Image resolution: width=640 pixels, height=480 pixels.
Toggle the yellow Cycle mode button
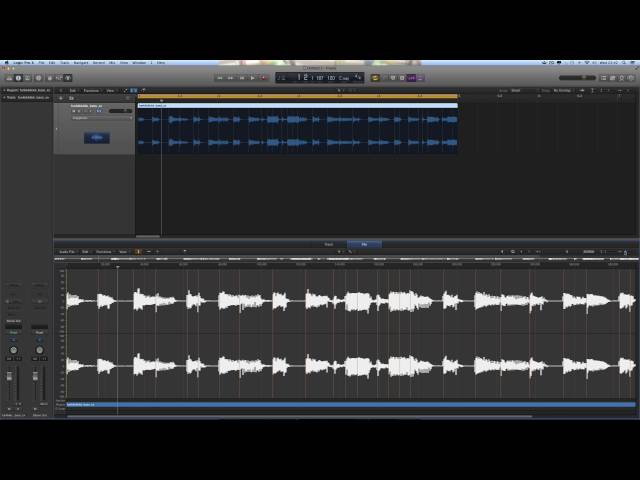(375, 78)
